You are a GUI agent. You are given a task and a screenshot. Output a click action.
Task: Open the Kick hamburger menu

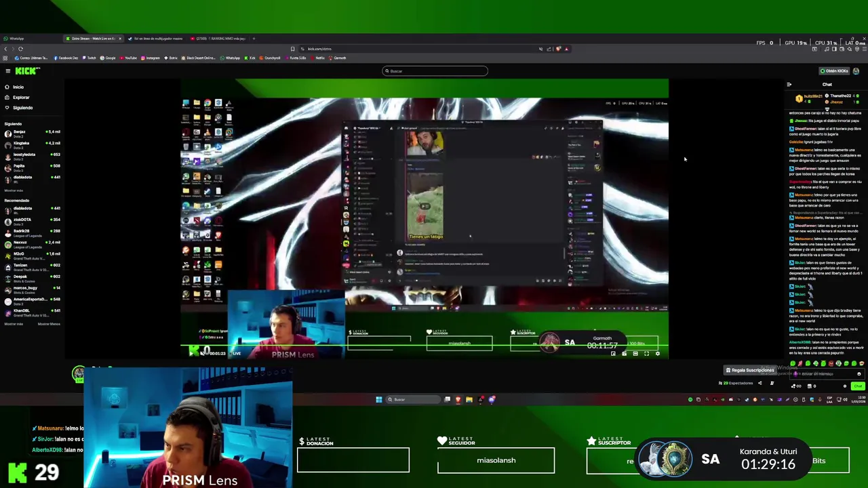point(7,71)
